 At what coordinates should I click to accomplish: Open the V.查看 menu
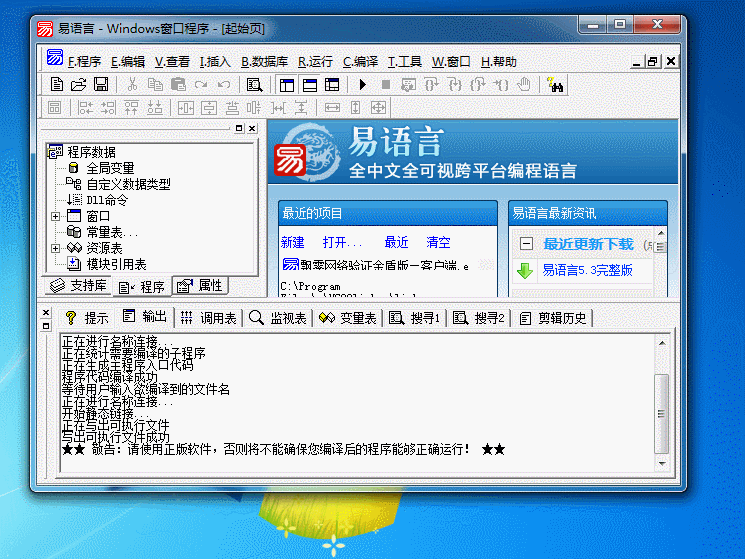pos(172,62)
